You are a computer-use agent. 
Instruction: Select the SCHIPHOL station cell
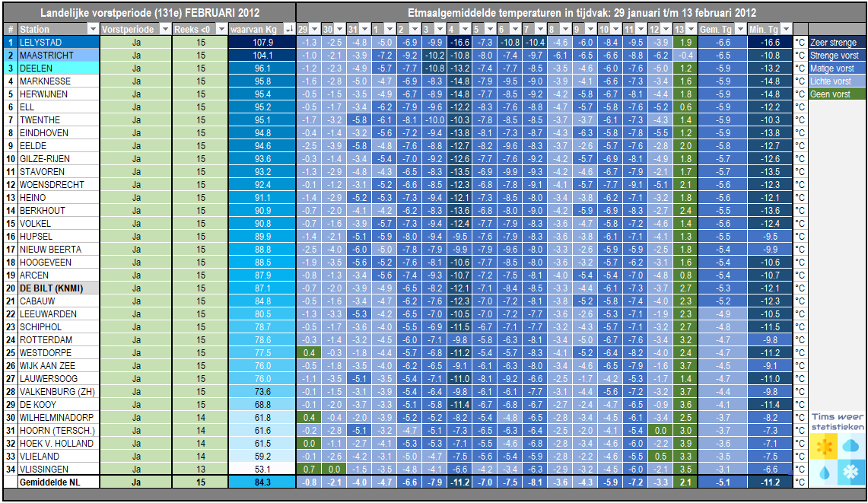click(59, 327)
